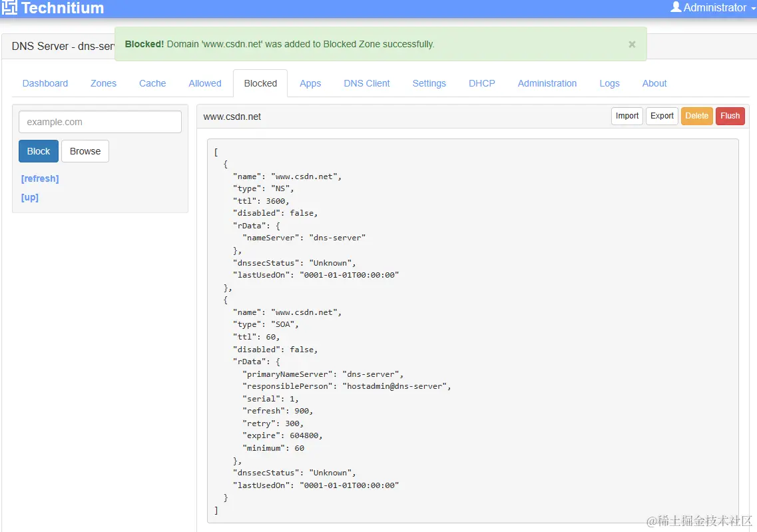The image size is (757, 532).
Task: Open the Administrator user menu
Action: coord(713,8)
